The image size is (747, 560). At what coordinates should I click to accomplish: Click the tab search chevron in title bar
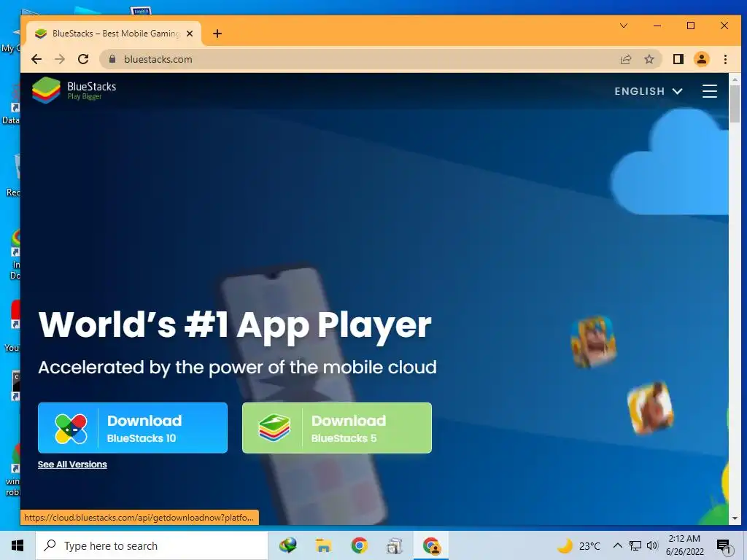[624, 26]
